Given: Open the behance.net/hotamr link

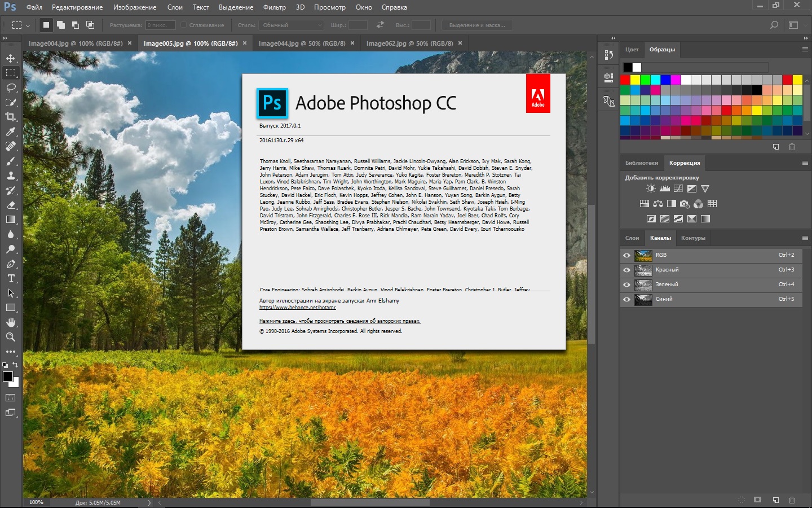Looking at the screenshot, I should pos(297,308).
